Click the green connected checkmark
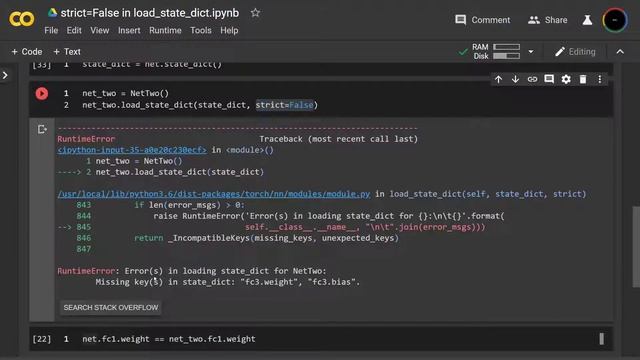 click(x=463, y=52)
